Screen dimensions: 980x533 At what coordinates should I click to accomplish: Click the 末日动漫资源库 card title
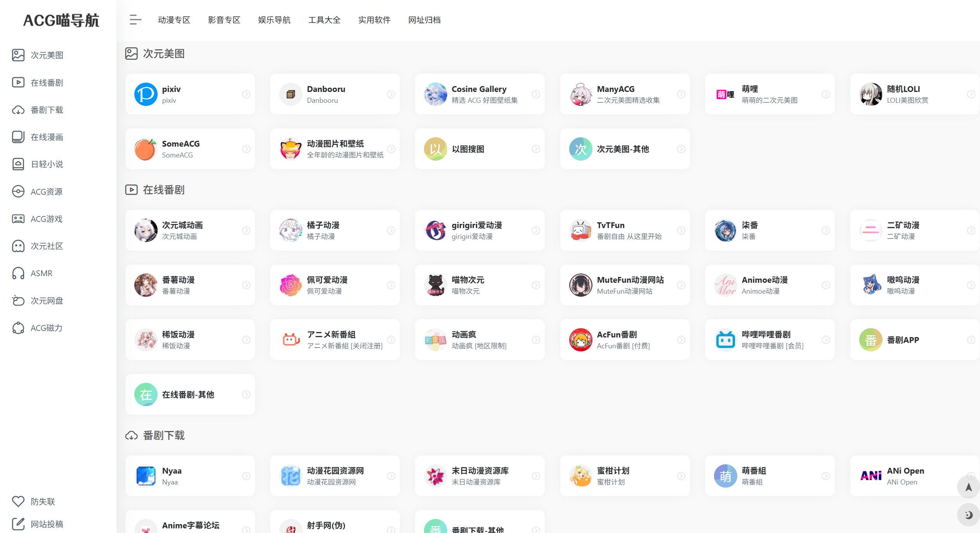pyautogui.click(x=480, y=471)
